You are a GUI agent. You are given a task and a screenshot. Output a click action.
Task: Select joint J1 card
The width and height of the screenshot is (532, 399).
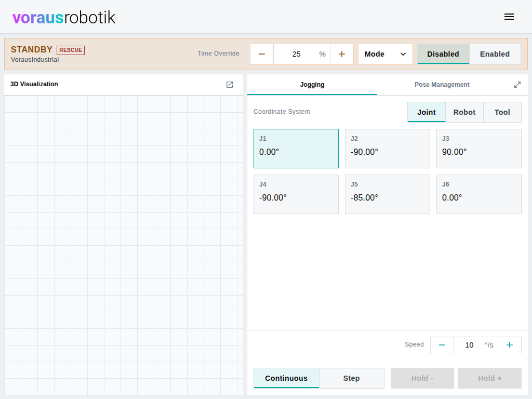click(296, 148)
